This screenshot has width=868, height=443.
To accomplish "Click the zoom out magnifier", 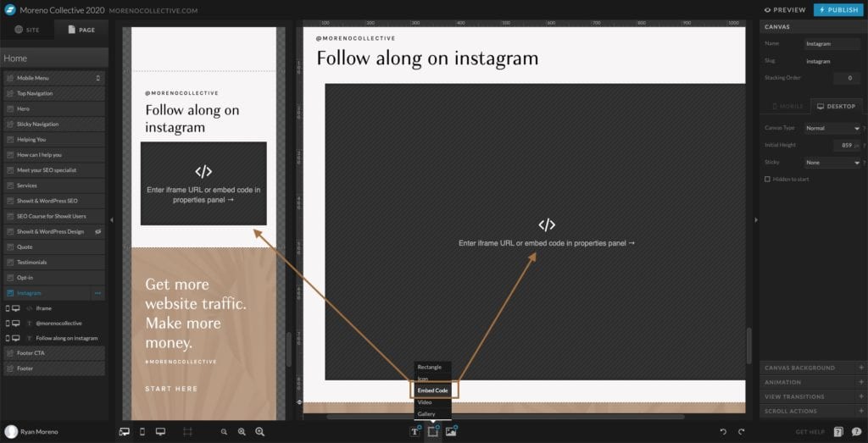I will [224, 431].
